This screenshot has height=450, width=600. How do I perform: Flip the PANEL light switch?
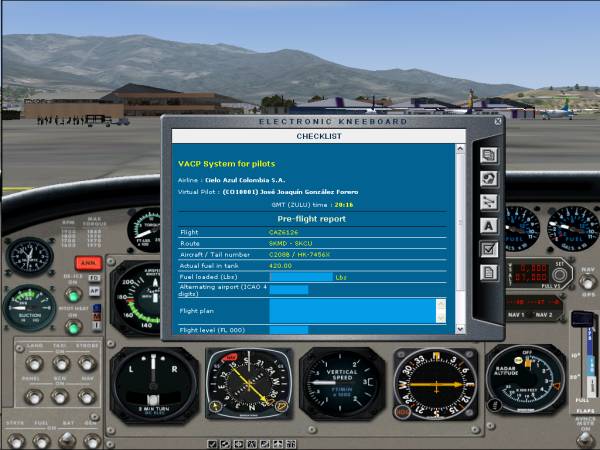click(x=34, y=396)
